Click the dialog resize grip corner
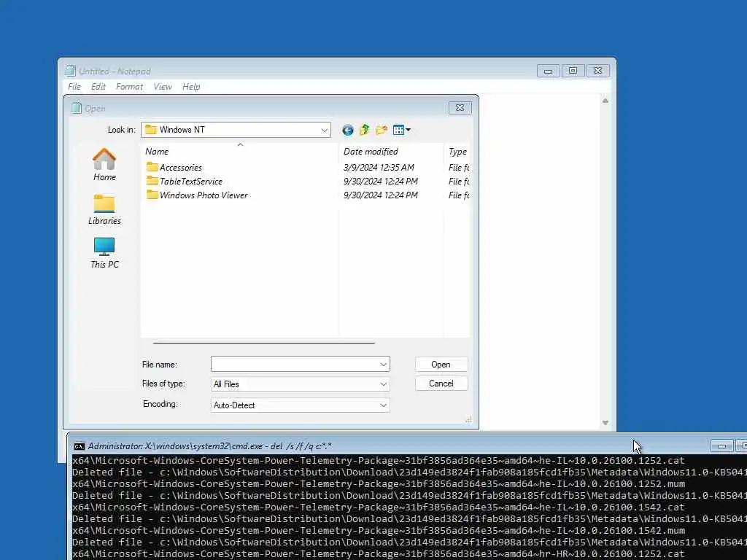The width and height of the screenshot is (747, 560). click(x=469, y=419)
